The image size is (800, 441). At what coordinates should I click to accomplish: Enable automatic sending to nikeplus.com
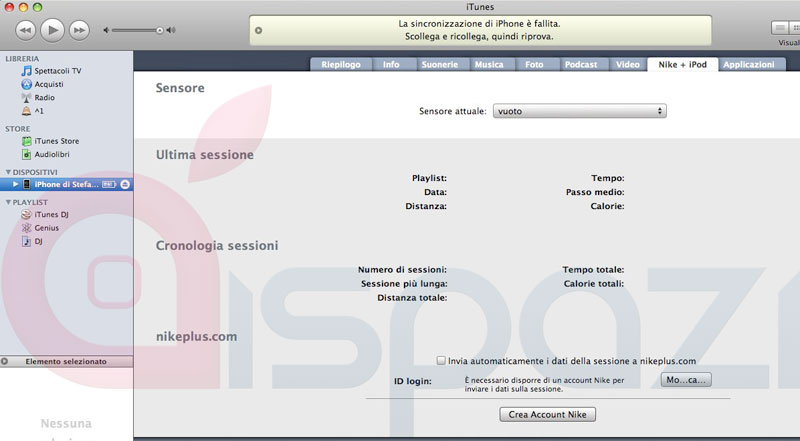coord(441,360)
